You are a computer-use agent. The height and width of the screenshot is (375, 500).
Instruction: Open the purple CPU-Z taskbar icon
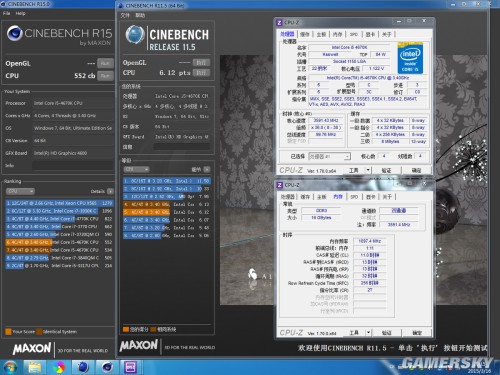tap(130, 367)
